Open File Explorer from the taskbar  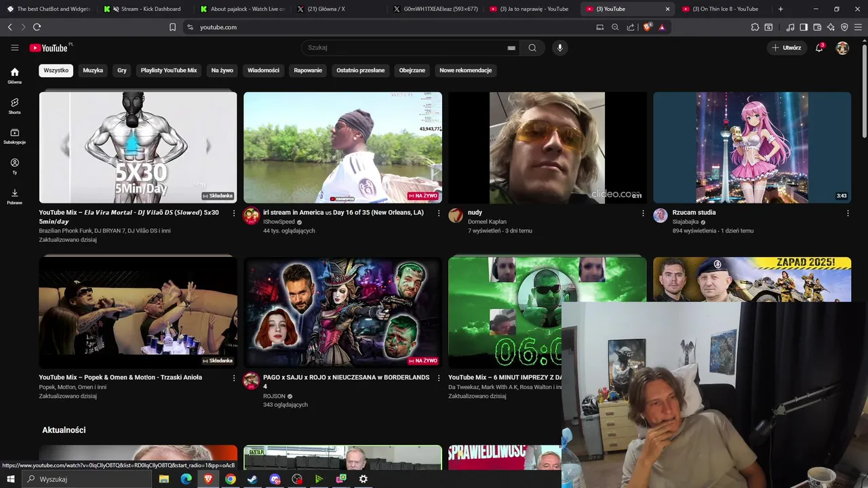click(163, 479)
